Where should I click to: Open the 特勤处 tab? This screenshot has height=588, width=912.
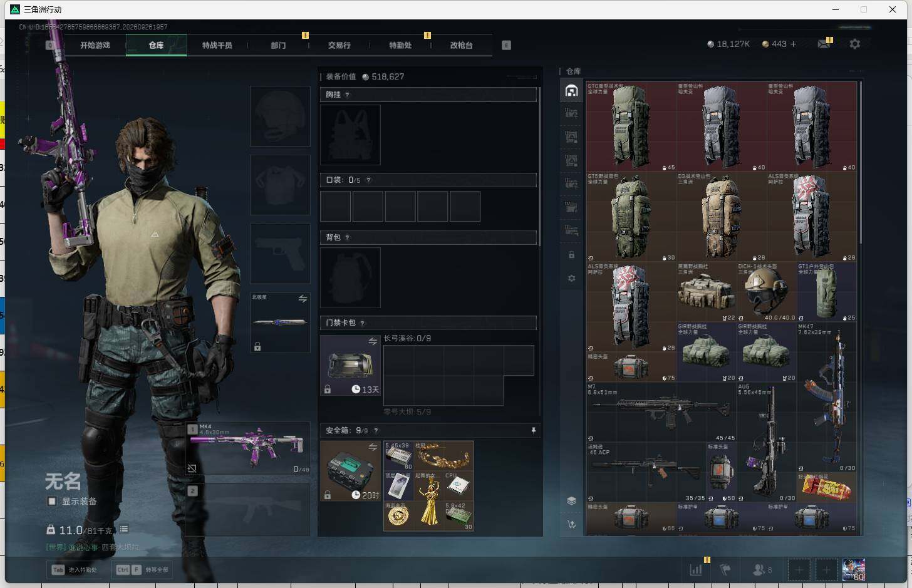coord(400,45)
